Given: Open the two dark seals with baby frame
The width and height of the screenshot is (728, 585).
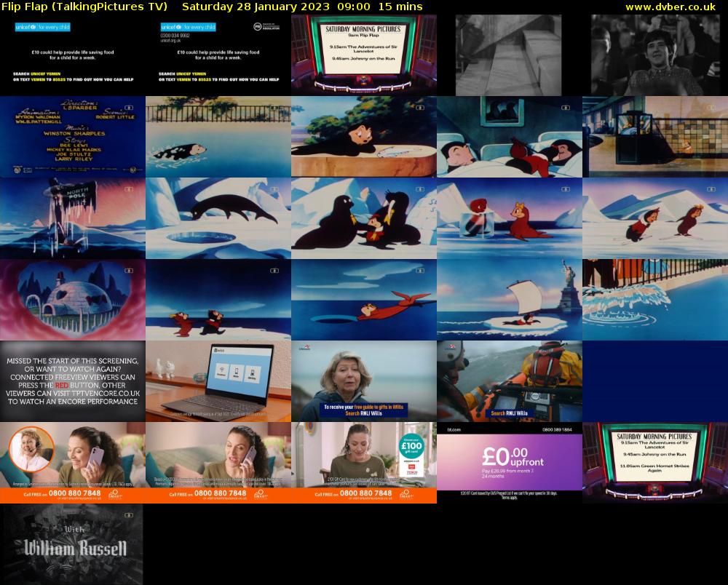Looking at the screenshot, I should pos(364,218).
